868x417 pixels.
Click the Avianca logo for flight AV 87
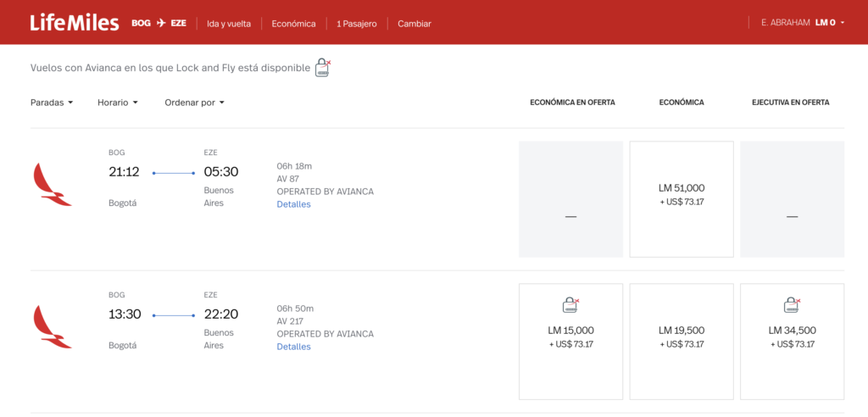click(52, 185)
